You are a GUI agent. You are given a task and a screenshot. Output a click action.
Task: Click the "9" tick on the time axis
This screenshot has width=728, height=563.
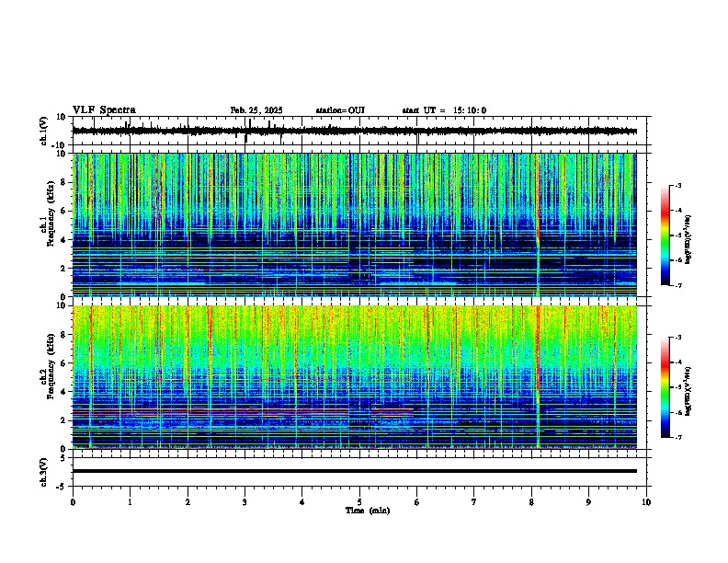point(588,502)
